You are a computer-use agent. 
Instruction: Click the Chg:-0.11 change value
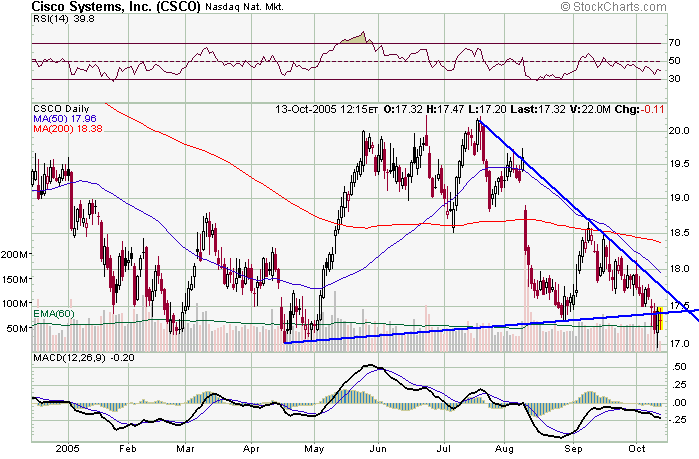[639, 109]
